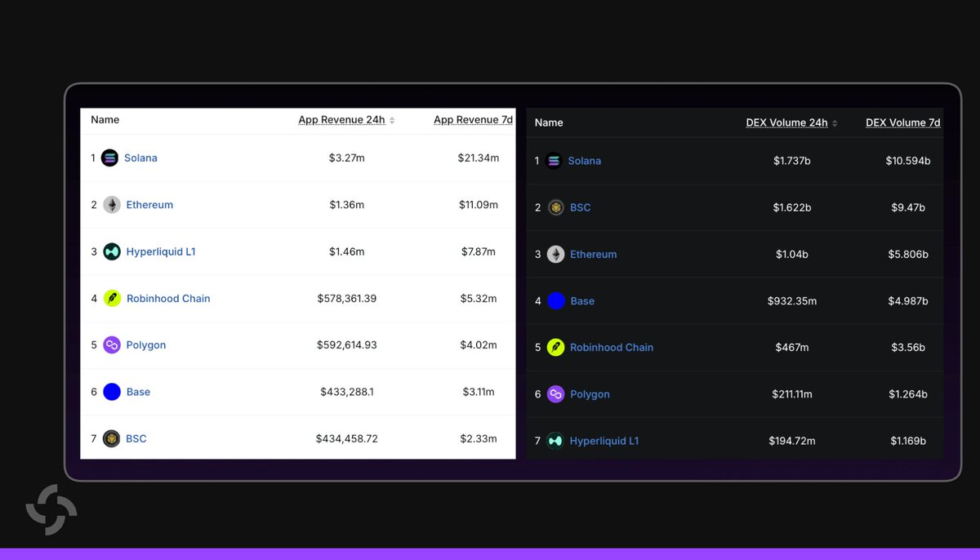Select the $10.594b volume cell
Screen dimensions: 980x560
click(x=908, y=161)
